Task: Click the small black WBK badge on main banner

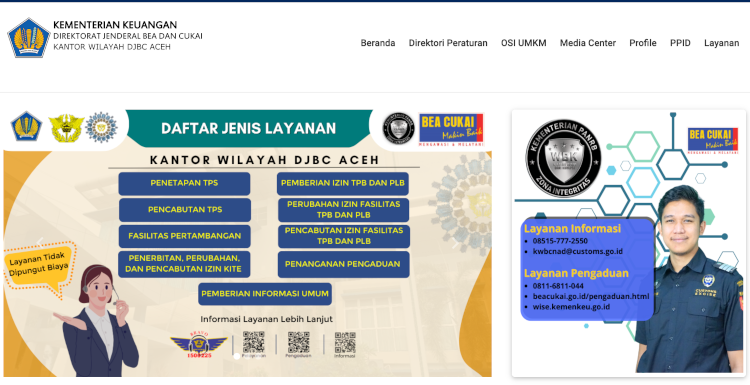Action: pos(398,128)
